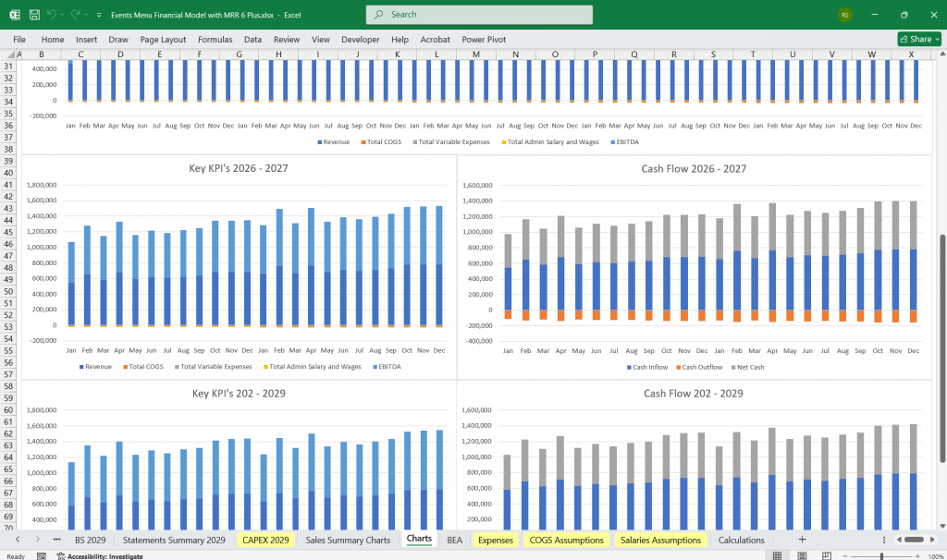Screen dimensions: 947x560
Task: Click the Save icon in title bar
Action: click(x=34, y=15)
